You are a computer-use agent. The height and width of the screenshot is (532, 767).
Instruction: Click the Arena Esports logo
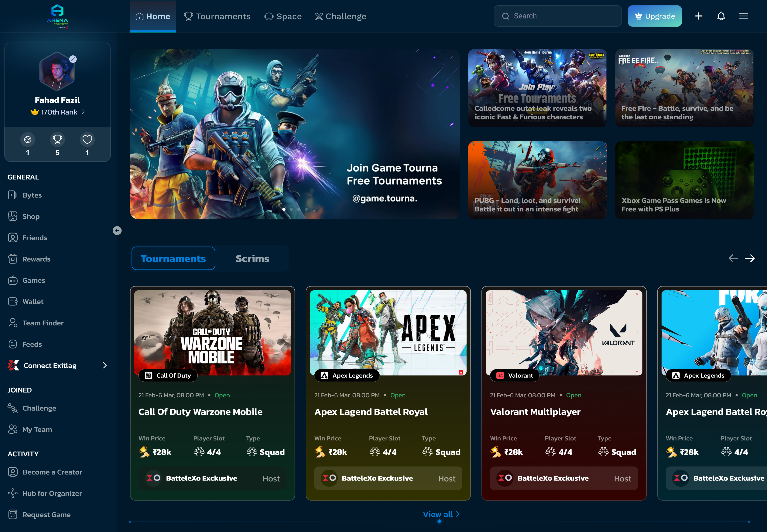click(x=57, y=16)
